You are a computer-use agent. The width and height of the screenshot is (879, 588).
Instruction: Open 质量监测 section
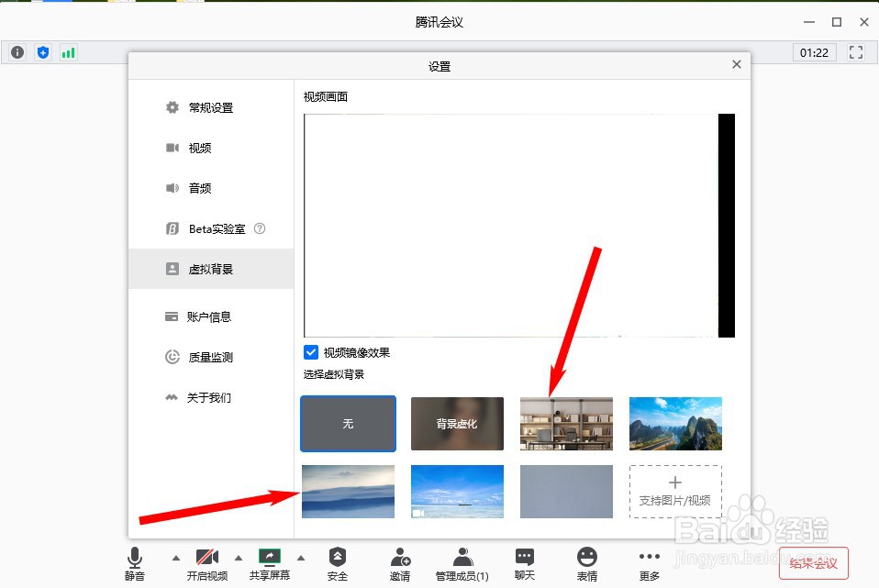211,357
